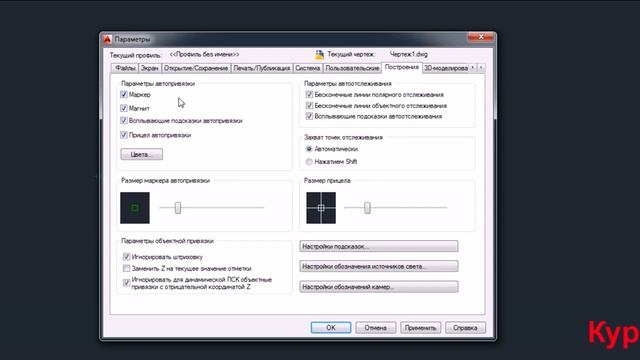
Task: Switch to Печать/Публикация tab
Action: tap(262, 68)
